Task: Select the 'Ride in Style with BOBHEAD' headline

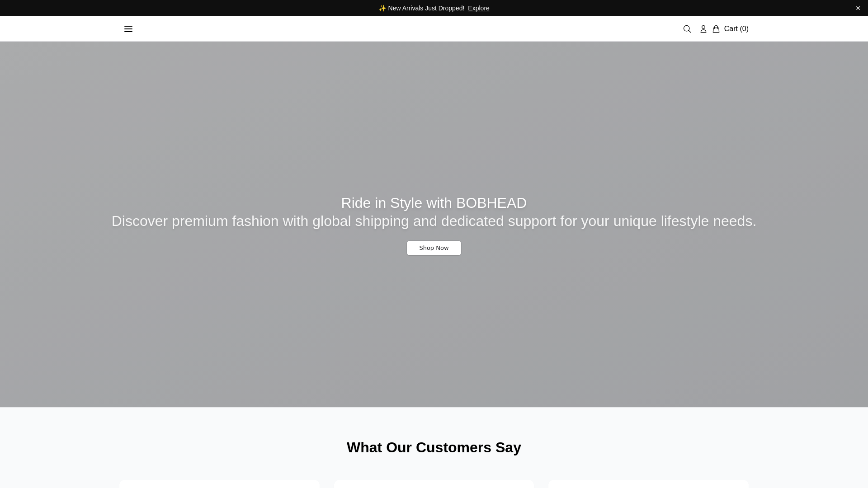Action: pos(434,203)
